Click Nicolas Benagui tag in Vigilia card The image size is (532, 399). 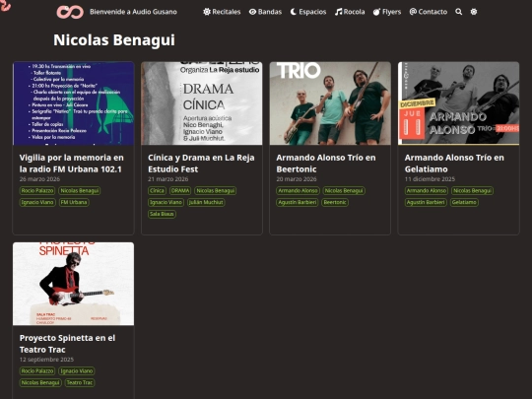pos(80,191)
